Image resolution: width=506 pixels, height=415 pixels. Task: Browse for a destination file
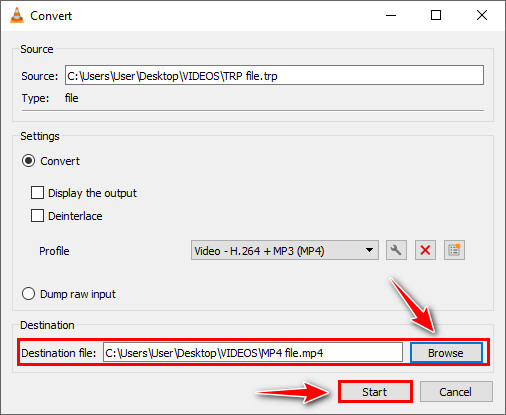pyautogui.click(x=446, y=353)
